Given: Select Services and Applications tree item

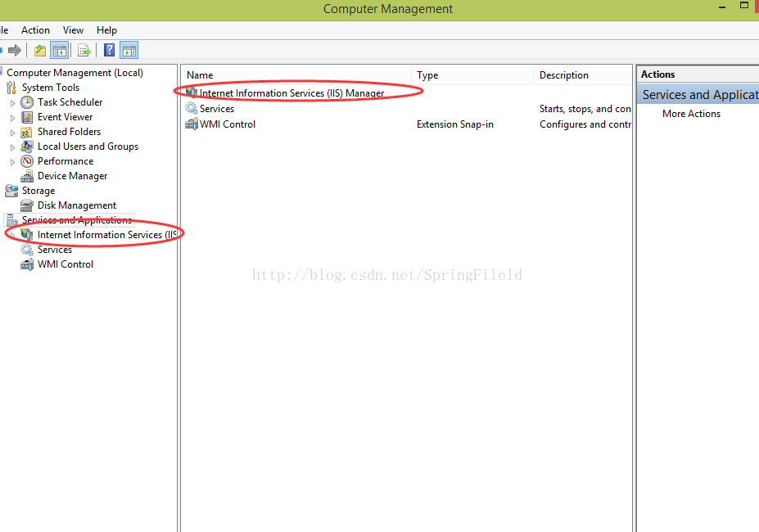Looking at the screenshot, I should click(77, 220).
